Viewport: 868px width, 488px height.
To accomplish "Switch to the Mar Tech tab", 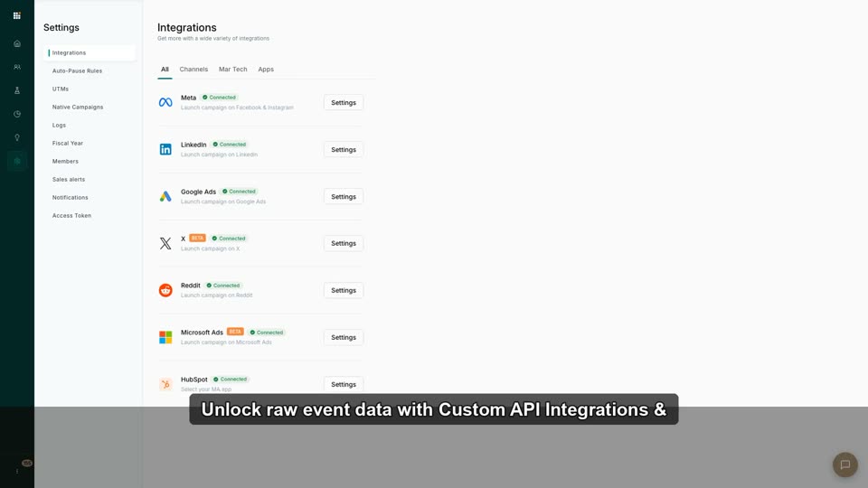I will pos(233,70).
